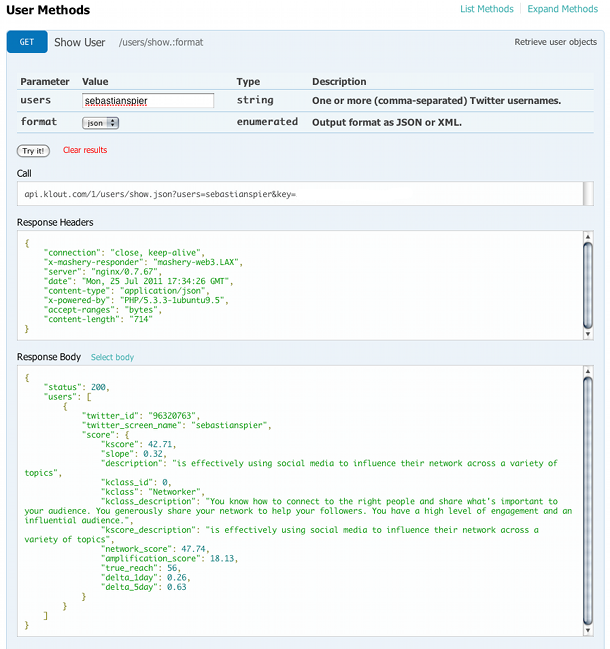Click the Response Headers scrollbar thumb
610x649 pixels.
tap(588, 286)
